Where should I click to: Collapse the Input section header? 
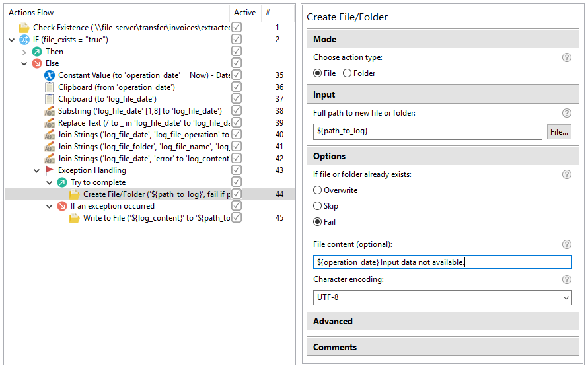point(443,94)
